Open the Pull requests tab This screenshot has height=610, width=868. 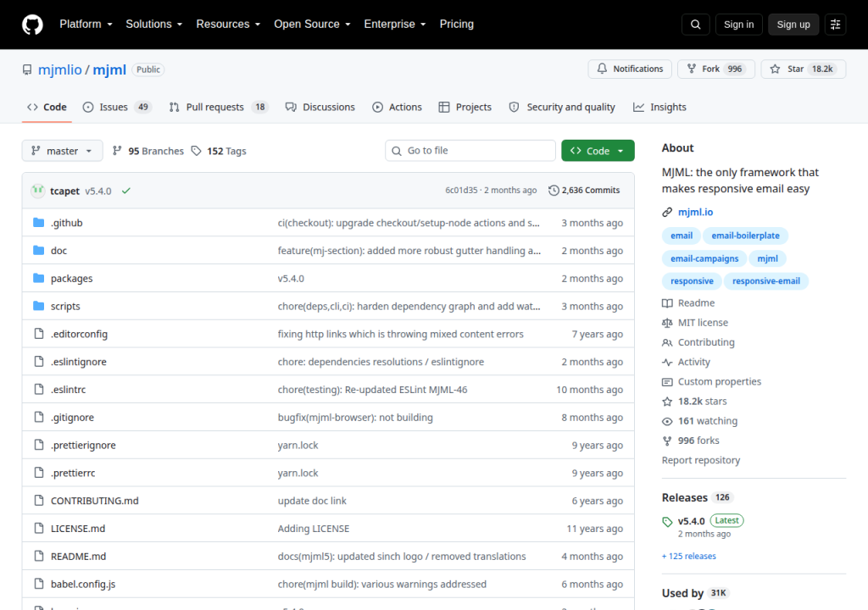(x=219, y=107)
